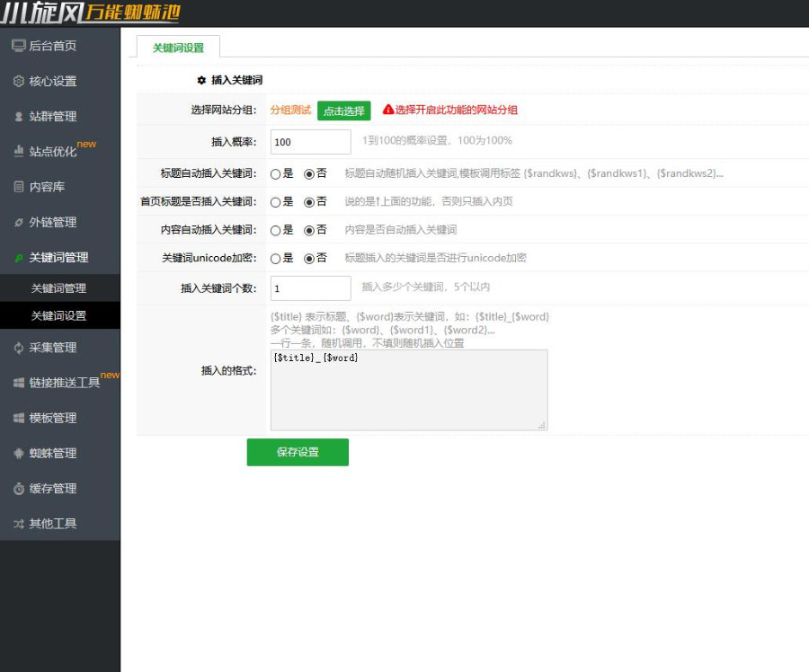Screen dimensions: 809x672
Task: Click the 插入概率 input field
Action: 310,142
